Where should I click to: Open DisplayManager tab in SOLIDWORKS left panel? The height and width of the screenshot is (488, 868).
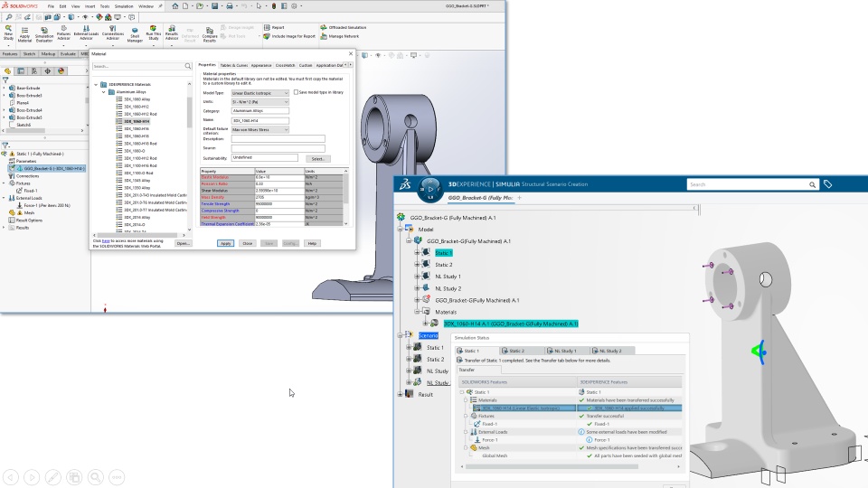pyautogui.click(x=61, y=70)
